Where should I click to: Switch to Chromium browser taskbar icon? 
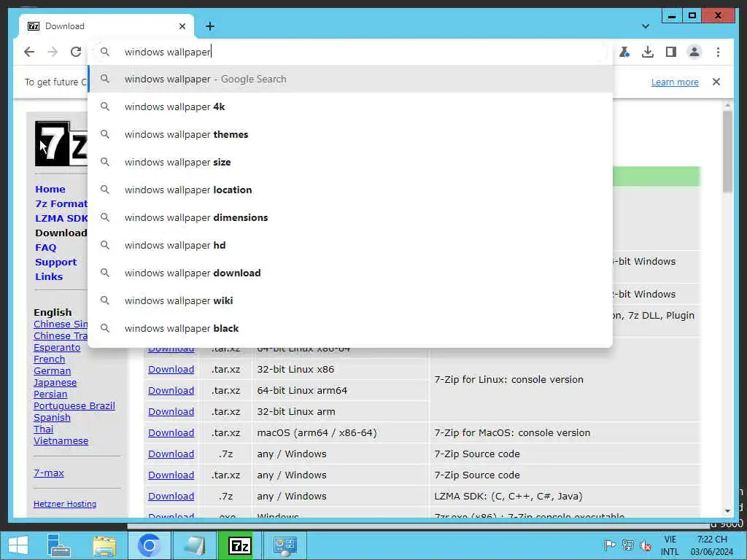(x=149, y=545)
